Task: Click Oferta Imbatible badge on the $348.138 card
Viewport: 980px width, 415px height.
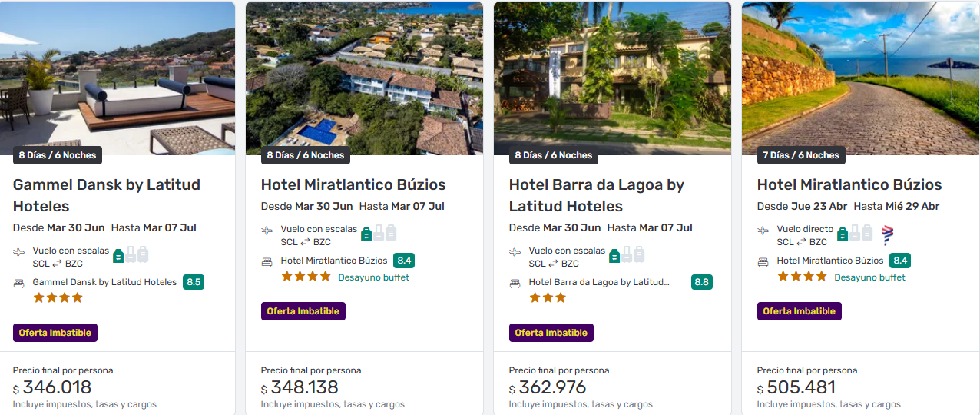Action: point(303,311)
